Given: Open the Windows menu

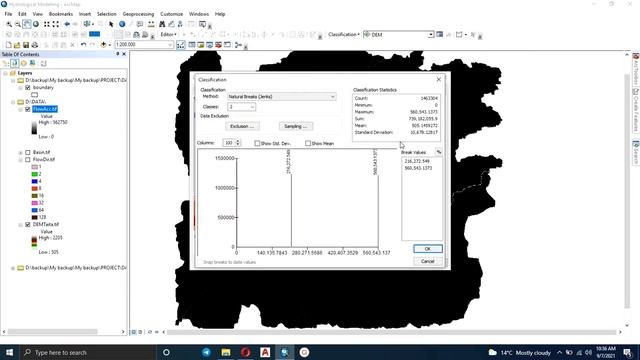Looking at the screenshot, I should tap(199, 14).
